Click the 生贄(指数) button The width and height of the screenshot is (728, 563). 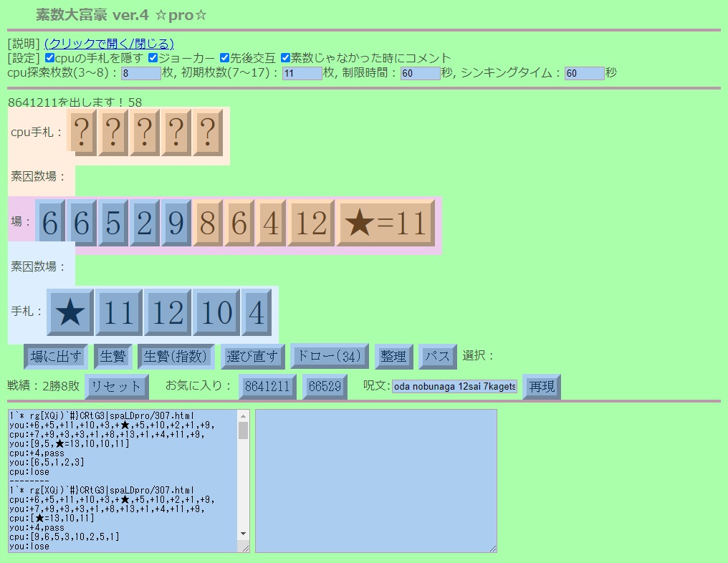point(176,357)
